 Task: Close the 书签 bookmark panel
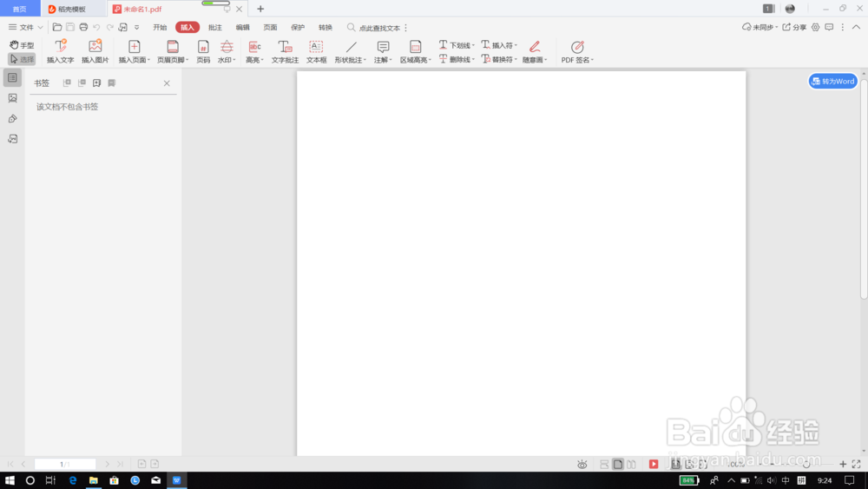click(x=167, y=83)
